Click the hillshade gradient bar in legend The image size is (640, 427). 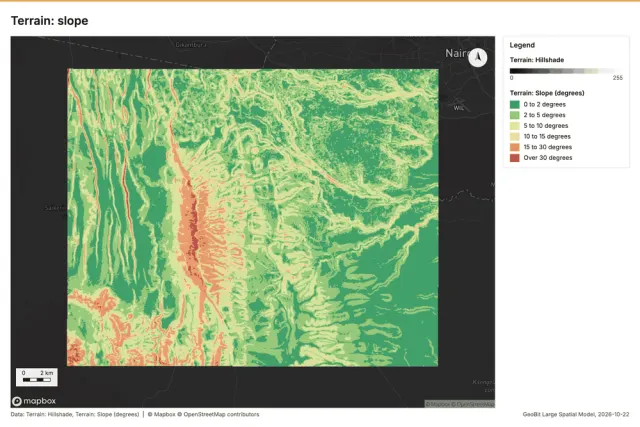click(x=566, y=71)
